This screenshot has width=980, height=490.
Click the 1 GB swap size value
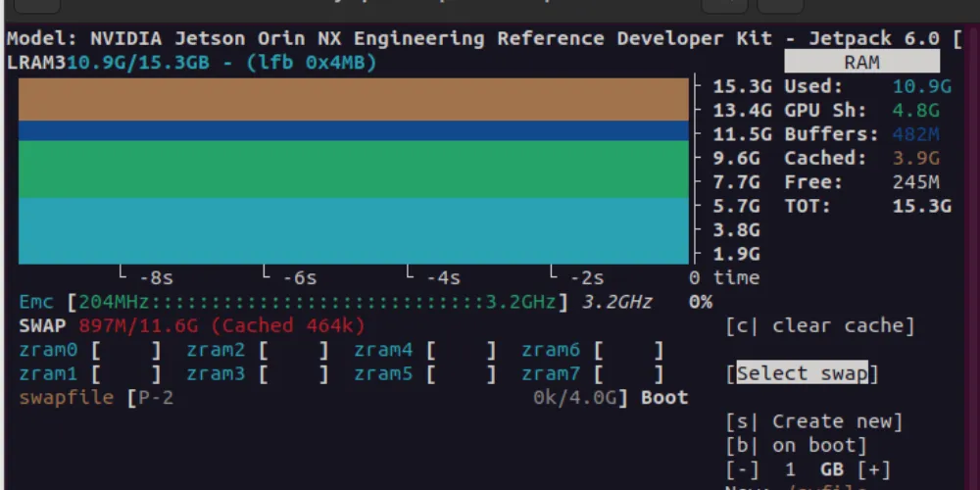(x=813, y=469)
